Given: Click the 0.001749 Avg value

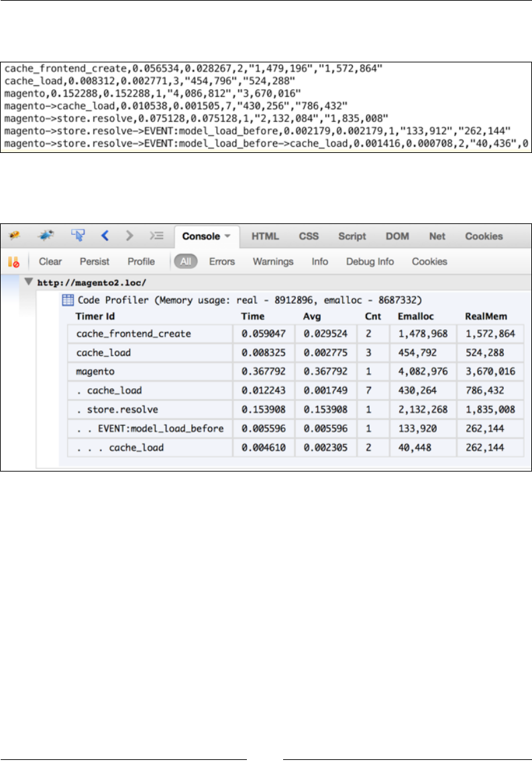Looking at the screenshot, I should (326, 391).
